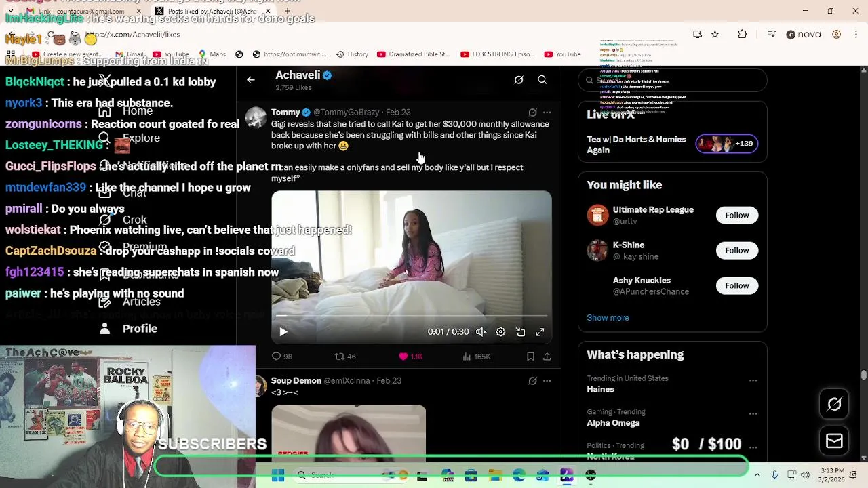This screenshot has width=868, height=488.
Task: Go back using the arrow beside Achaveli
Action: coord(250,80)
